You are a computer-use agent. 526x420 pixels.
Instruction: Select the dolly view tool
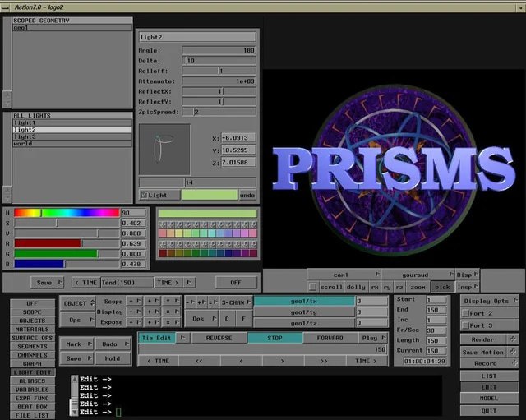click(x=356, y=287)
